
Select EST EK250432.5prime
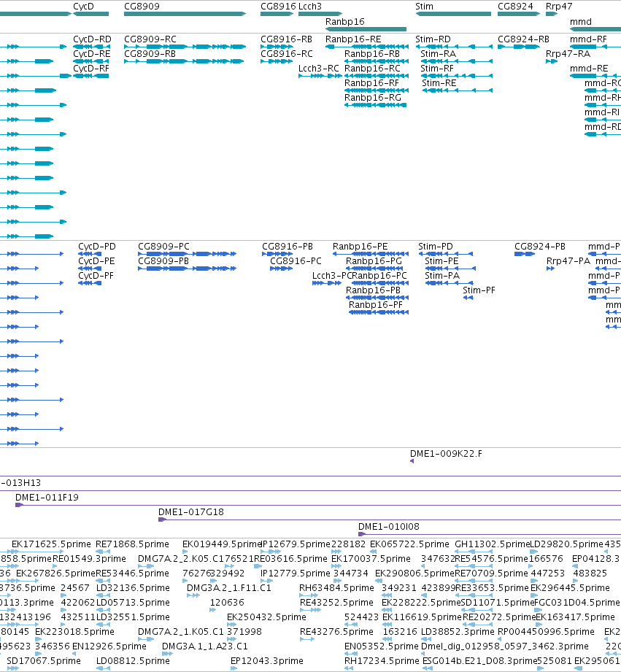pyautogui.click(x=266, y=617)
